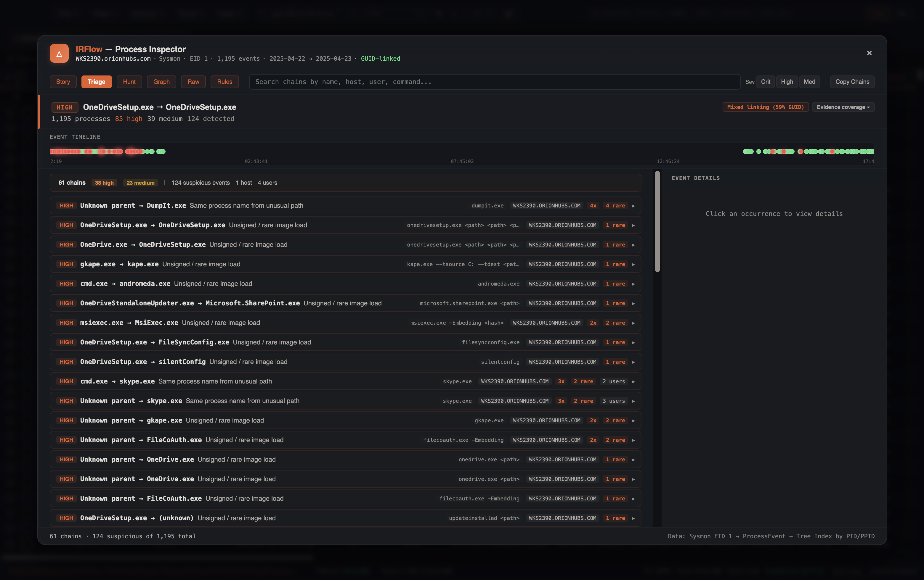The height and width of the screenshot is (580, 924).
Task: Select the OneDriveSetup.exe → (unknown) chain row
Action: coord(345,518)
